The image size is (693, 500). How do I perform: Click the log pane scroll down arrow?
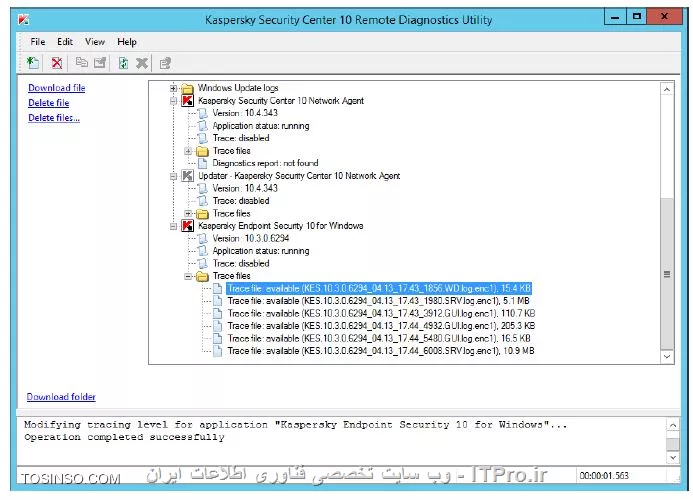[673, 457]
